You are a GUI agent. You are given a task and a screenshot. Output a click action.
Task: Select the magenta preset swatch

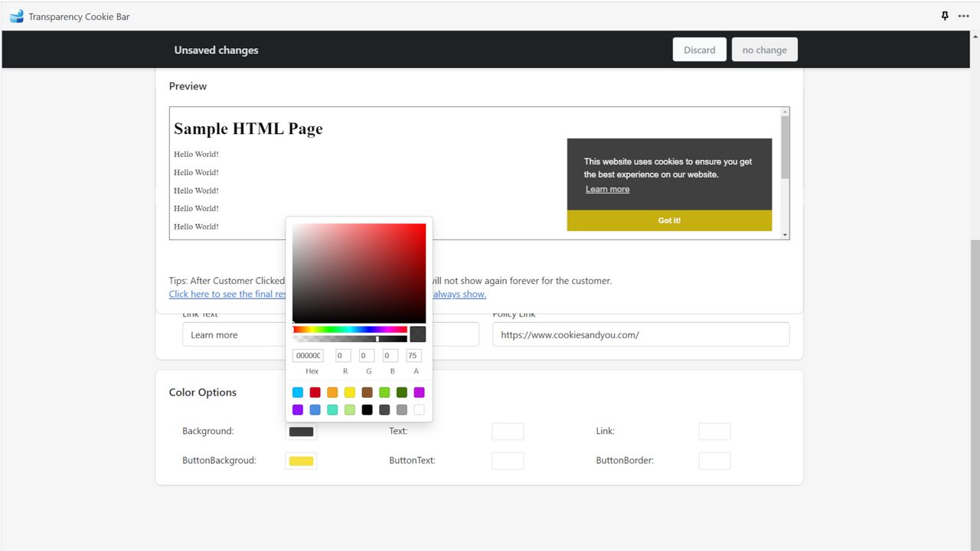pos(419,393)
